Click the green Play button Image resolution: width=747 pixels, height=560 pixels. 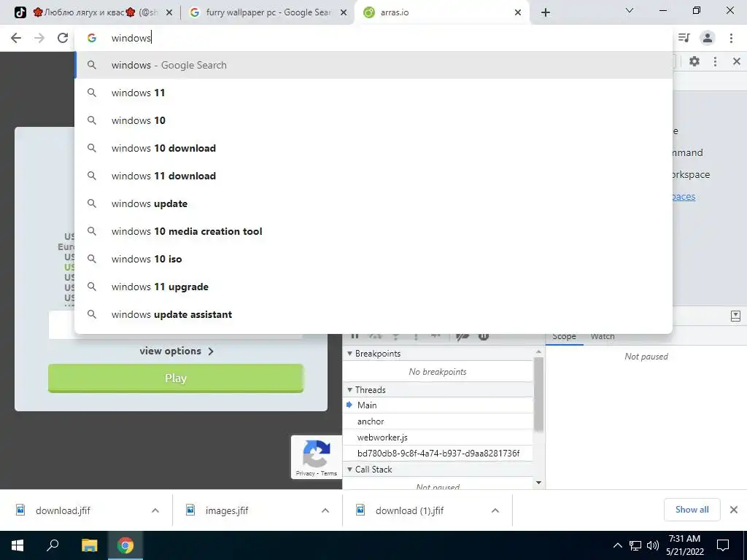[x=176, y=378]
